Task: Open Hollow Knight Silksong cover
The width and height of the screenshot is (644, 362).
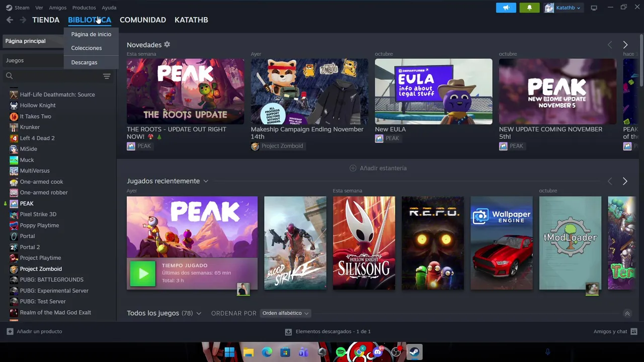Action: 364,243
